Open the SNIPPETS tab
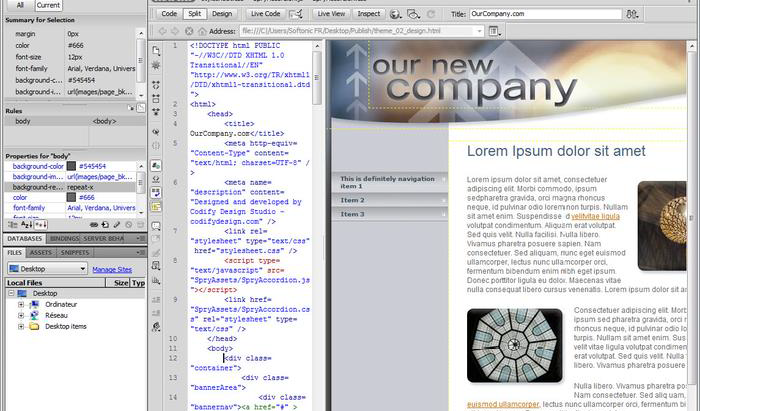782x411 pixels. tap(75, 252)
